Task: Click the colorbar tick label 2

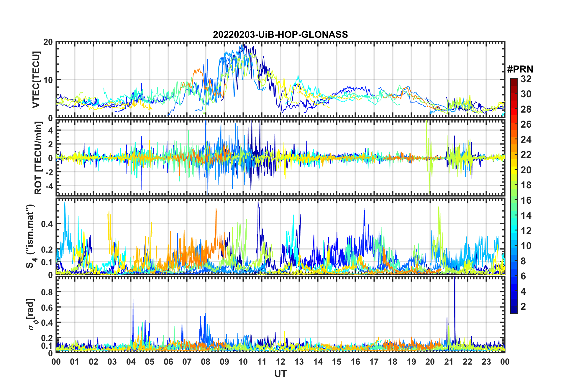Action: point(523,307)
